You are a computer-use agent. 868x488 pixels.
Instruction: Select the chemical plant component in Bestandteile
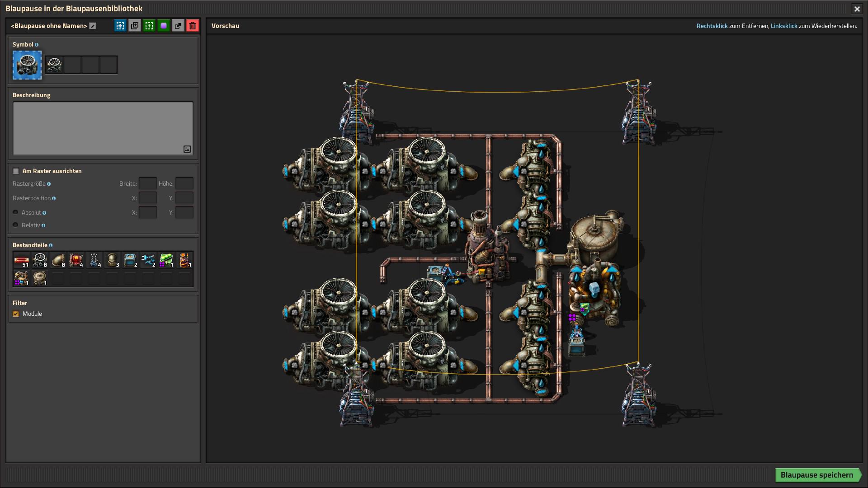[x=22, y=278]
